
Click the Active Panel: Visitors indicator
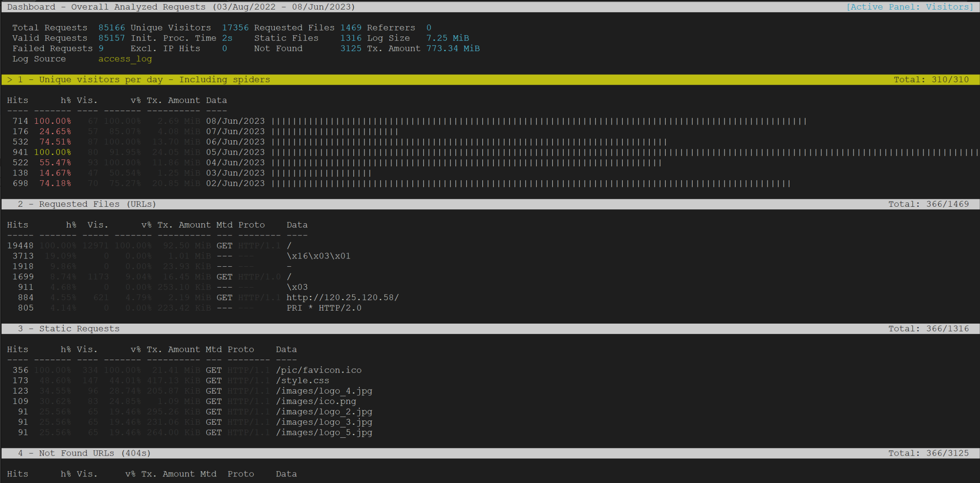pyautogui.click(x=910, y=7)
